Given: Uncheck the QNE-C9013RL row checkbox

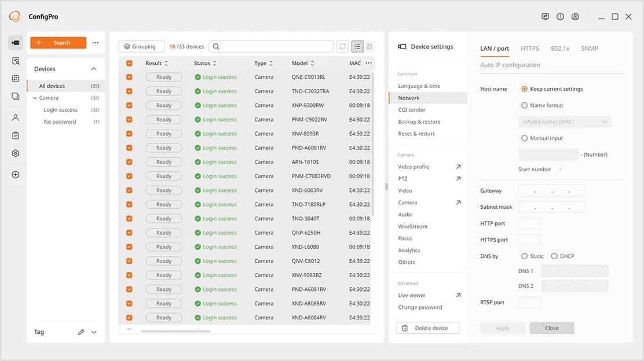Looking at the screenshot, I should (129, 77).
